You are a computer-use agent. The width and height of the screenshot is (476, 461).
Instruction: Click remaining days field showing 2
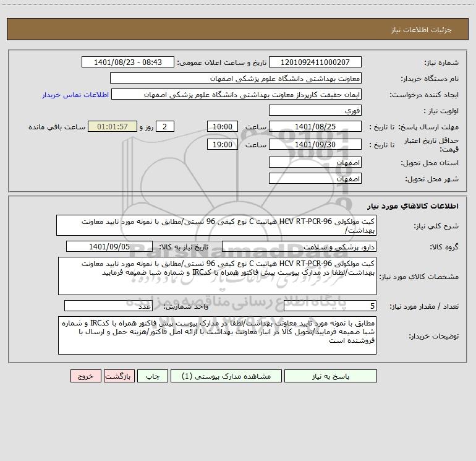[165, 126]
